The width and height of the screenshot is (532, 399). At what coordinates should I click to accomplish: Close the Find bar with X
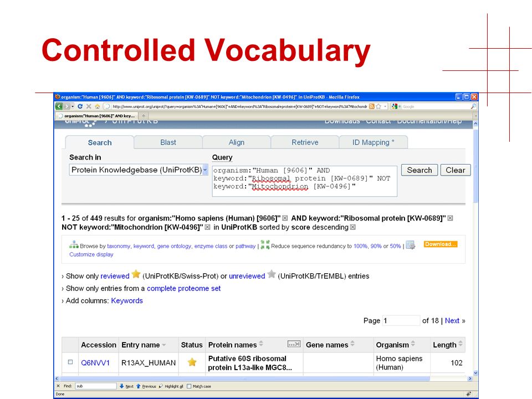tap(58, 386)
